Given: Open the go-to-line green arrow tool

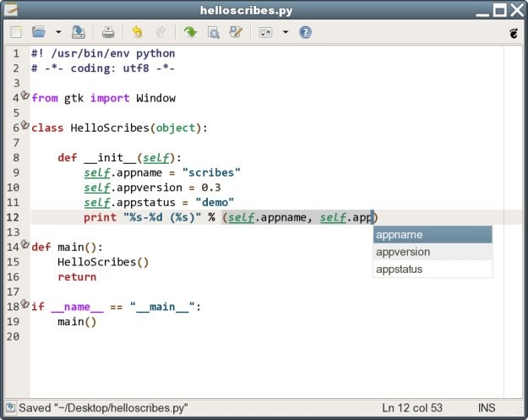Looking at the screenshot, I should pyautogui.click(x=191, y=32).
